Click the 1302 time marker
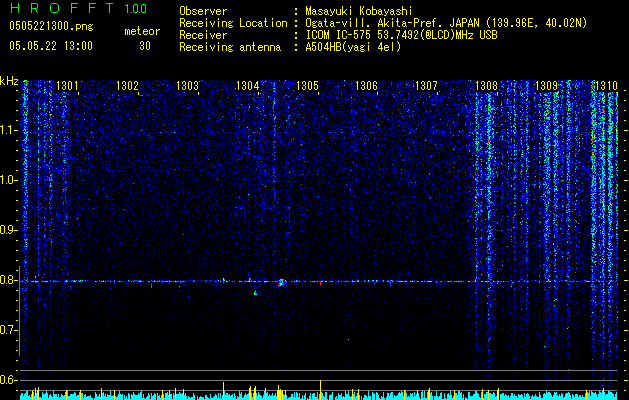Viewport: 629px width, 400px height. click(127, 86)
